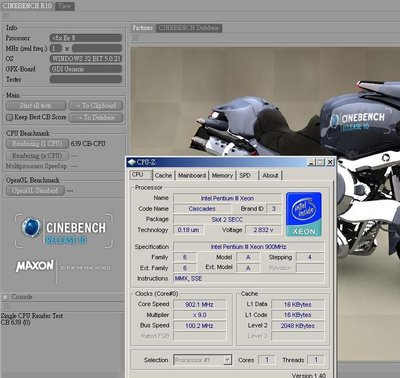
Task: Close the CPU-Z window
Action: 330,162
